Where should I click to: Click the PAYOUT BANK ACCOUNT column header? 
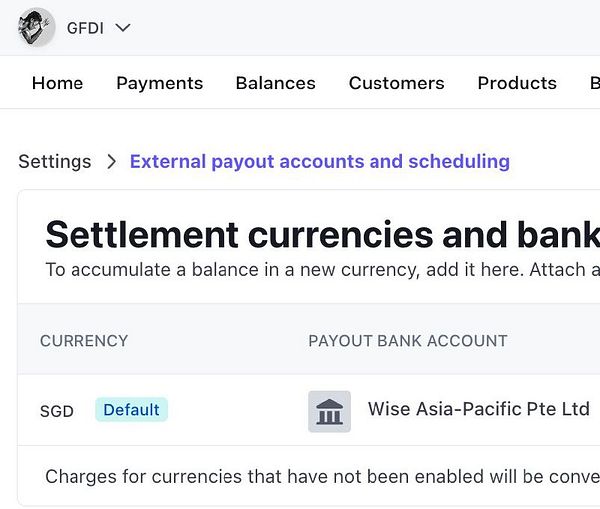click(x=407, y=341)
